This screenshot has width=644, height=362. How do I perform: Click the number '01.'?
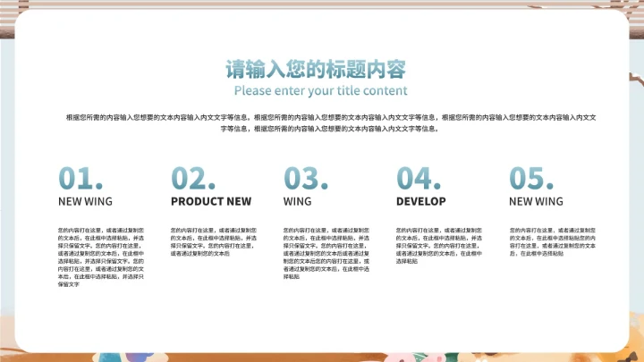[80, 178]
